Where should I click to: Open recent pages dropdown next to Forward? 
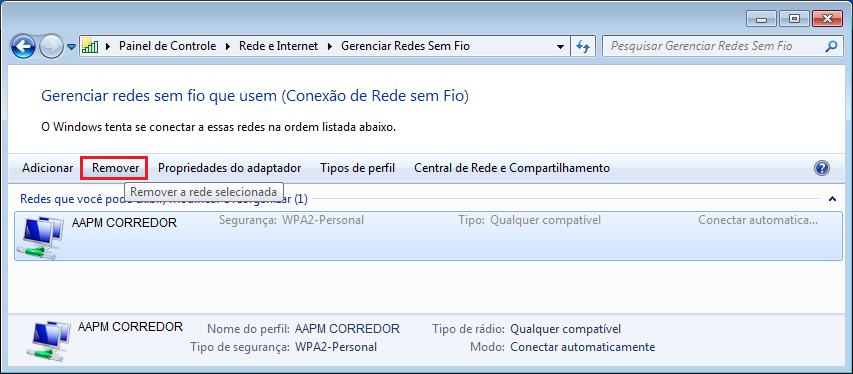coord(71,47)
